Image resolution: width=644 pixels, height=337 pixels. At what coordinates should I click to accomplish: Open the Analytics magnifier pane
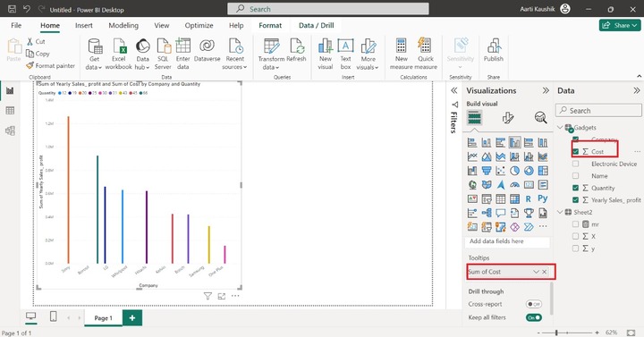point(540,118)
